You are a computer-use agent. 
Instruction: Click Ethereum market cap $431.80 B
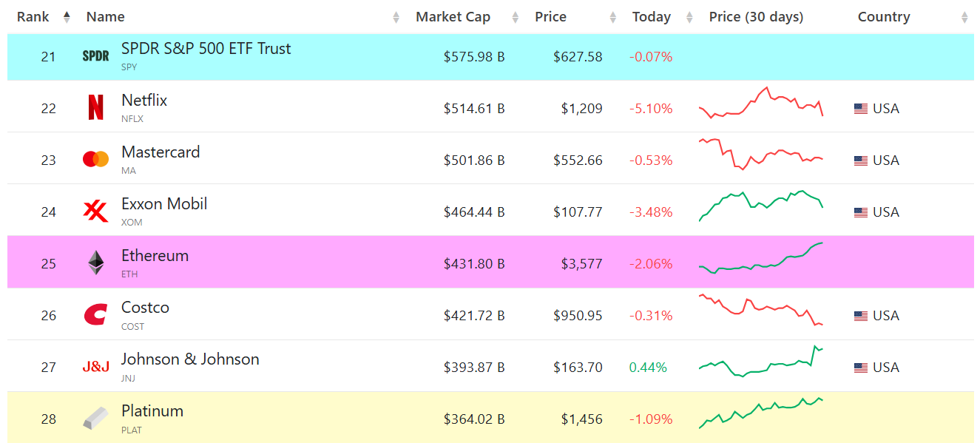tap(474, 264)
